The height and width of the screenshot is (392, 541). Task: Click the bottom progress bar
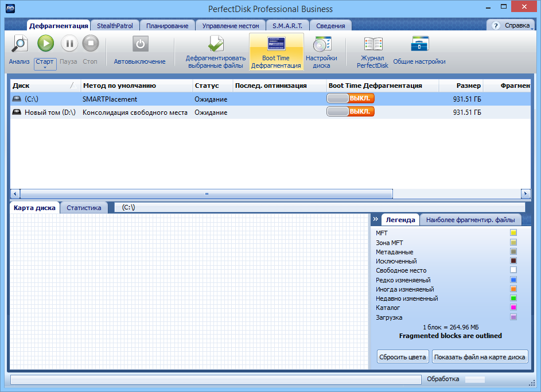click(x=216, y=379)
